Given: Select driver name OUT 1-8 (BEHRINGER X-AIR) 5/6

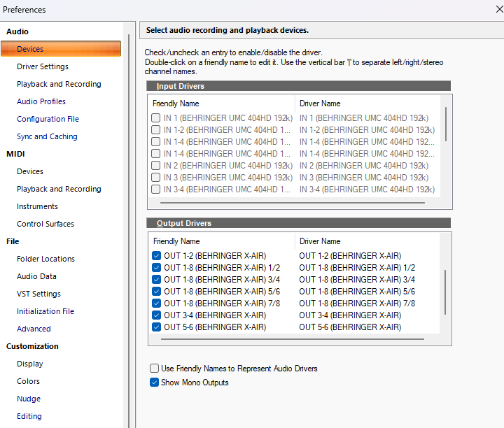Looking at the screenshot, I should (357, 291).
